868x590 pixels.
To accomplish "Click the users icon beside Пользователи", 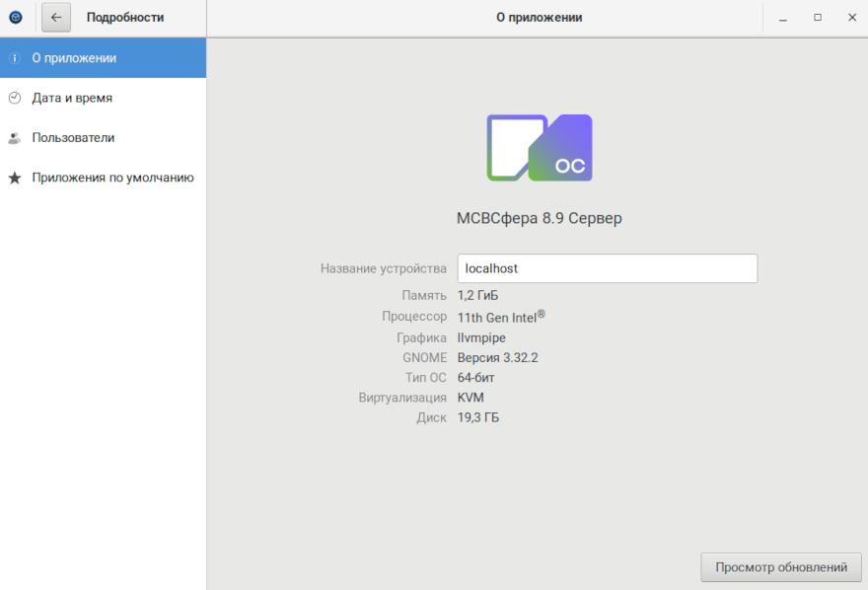I will pos(14,138).
